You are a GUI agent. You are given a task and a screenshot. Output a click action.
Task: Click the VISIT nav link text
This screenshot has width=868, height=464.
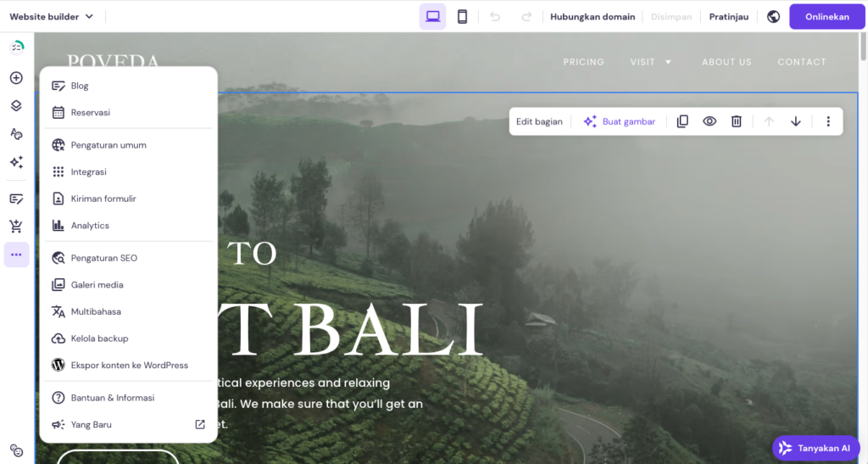643,62
